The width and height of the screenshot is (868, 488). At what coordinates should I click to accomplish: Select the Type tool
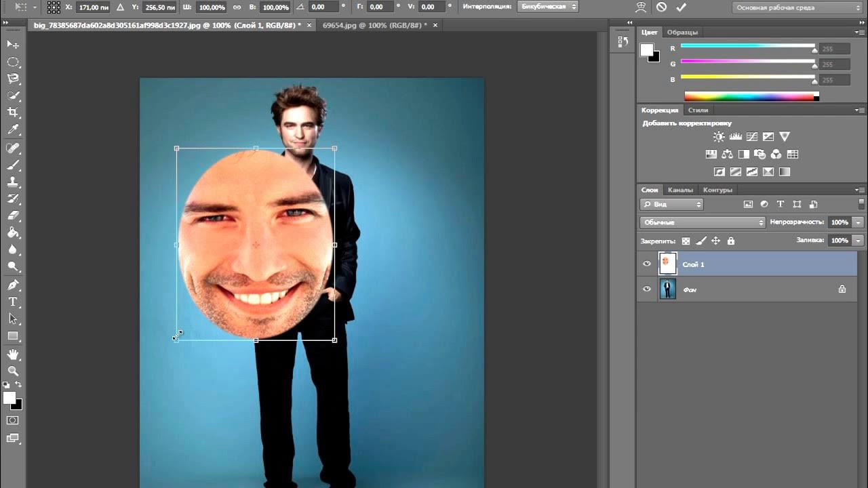coord(13,302)
